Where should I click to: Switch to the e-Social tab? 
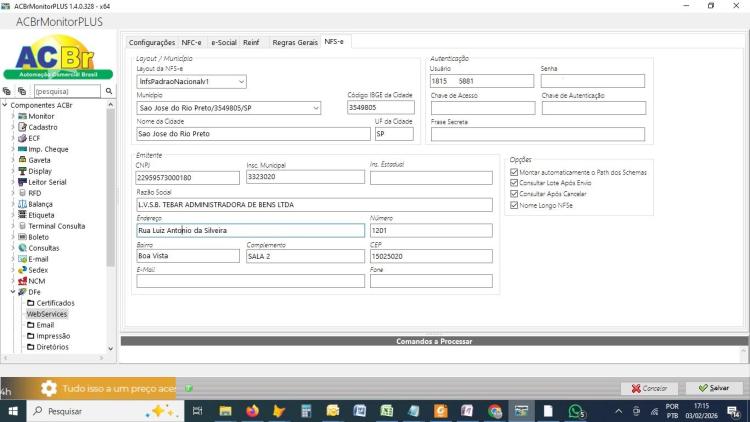(x=224, y=43)
